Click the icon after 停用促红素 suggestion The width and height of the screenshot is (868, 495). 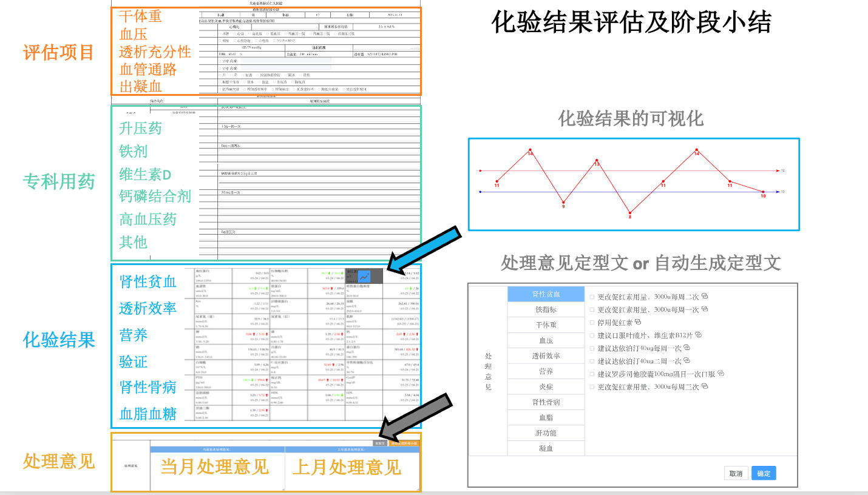638,322
